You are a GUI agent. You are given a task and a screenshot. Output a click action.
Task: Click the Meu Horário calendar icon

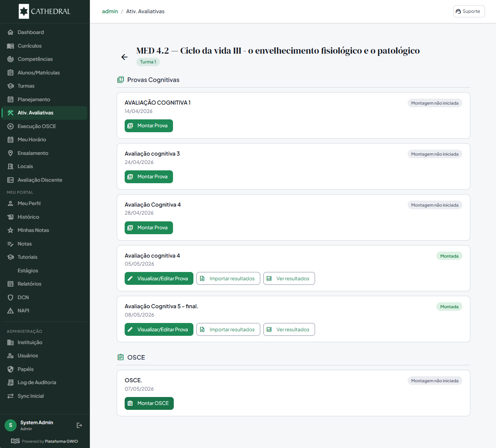coord(11,140)
